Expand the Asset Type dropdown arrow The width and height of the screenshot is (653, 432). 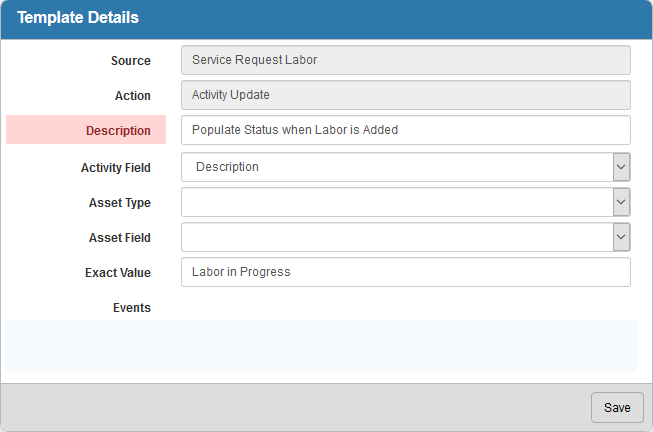[621, 202]
